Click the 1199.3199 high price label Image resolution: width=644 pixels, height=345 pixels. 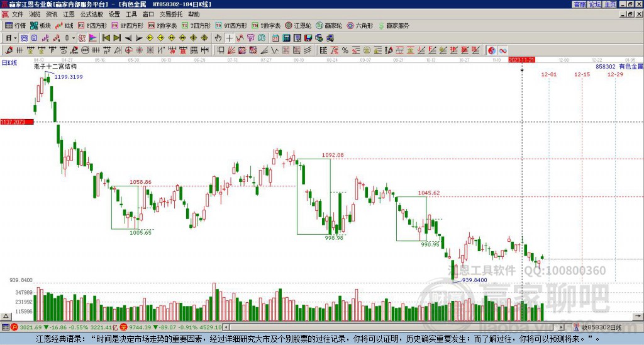point(69,76)
